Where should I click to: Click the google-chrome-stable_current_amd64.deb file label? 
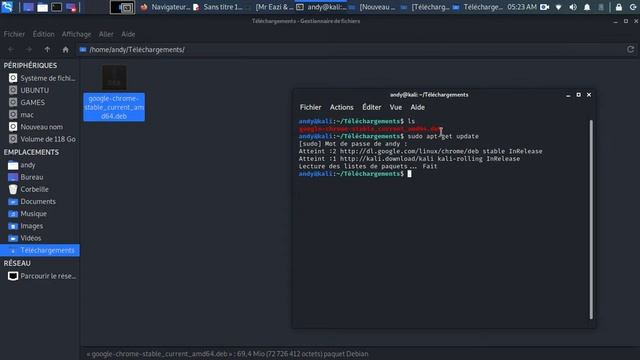pyautogui.click(x=114, y=107)
